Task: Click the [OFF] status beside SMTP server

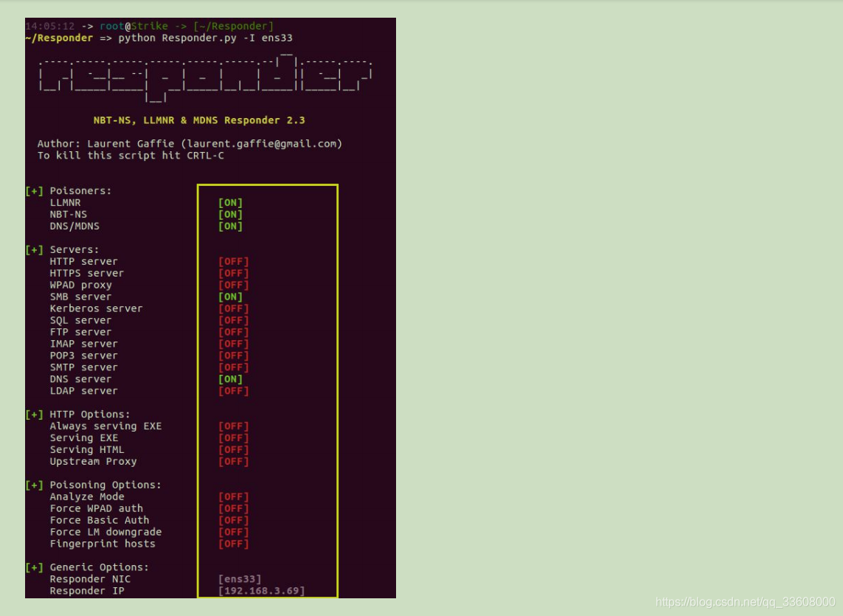Action: (233, 367)
